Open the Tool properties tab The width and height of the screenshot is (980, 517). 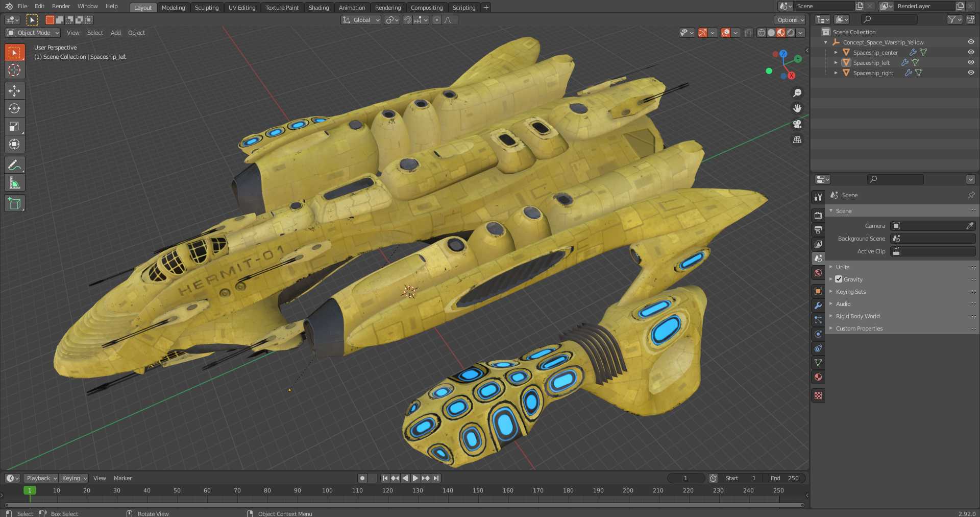pyautogui.click(x=818, y=197)
